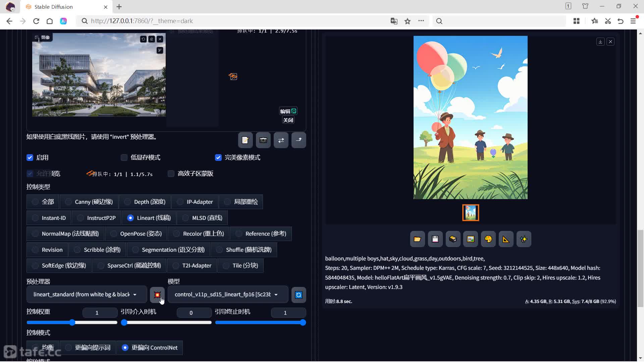Select the Scribble (涂鸦) control type
Viewport: 644px width, 362px height.
[x=97, y=250]
